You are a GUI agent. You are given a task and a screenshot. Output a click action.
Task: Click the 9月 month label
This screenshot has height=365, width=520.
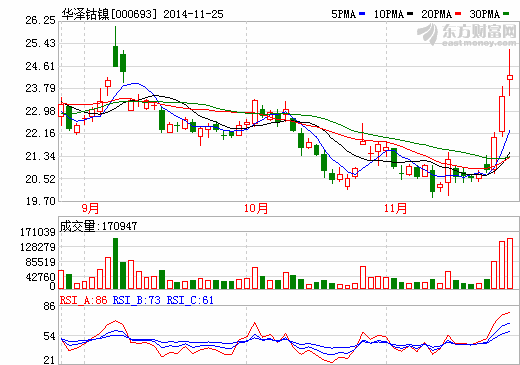click(x=90, y=208)
